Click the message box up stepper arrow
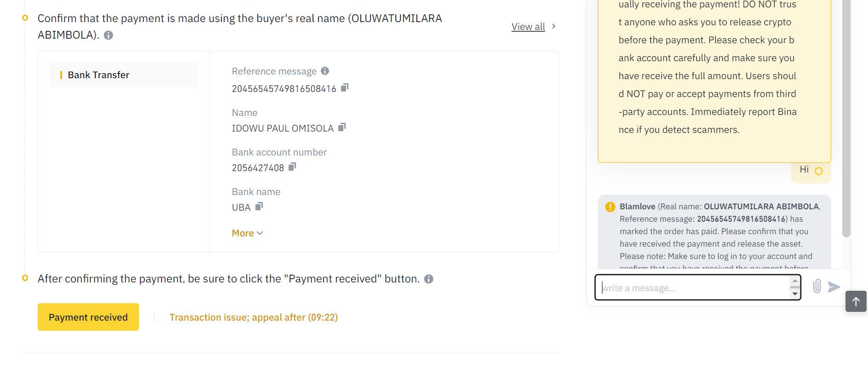 (x=795, y=281)
